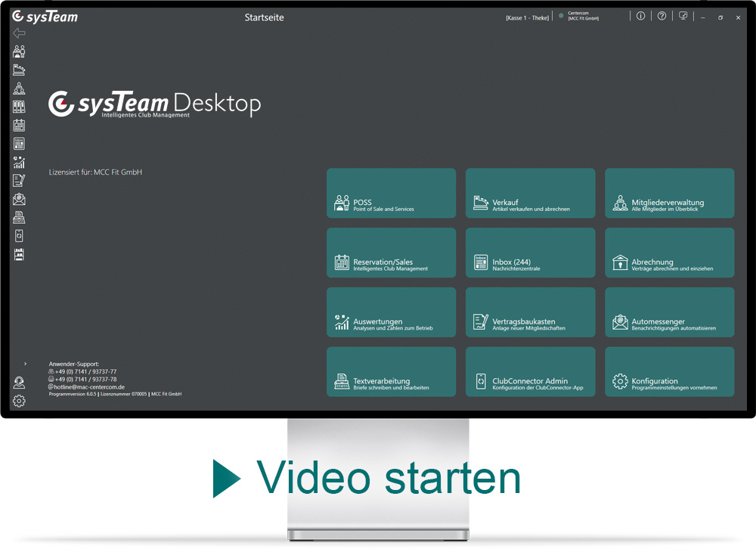Click the binders icon in the sidebar

20,107
